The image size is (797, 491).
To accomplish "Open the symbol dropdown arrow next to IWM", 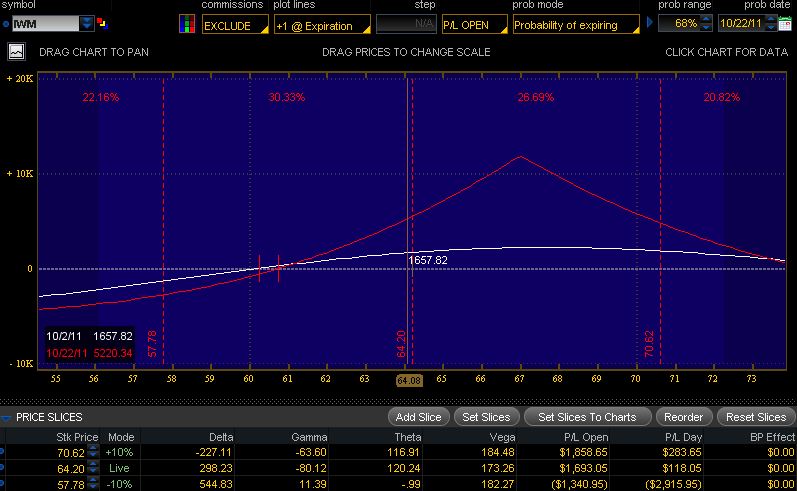I will click(87, 23).
